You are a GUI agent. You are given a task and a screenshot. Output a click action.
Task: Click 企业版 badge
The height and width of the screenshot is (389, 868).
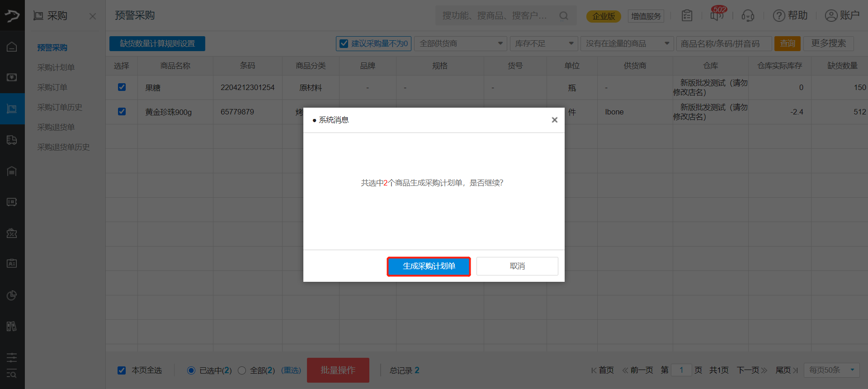click(x=604, y=16)
